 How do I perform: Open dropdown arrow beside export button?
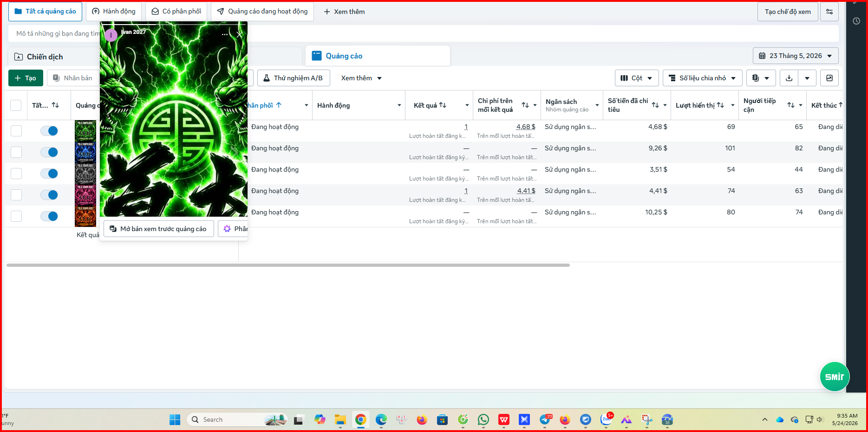coord(807,78)
